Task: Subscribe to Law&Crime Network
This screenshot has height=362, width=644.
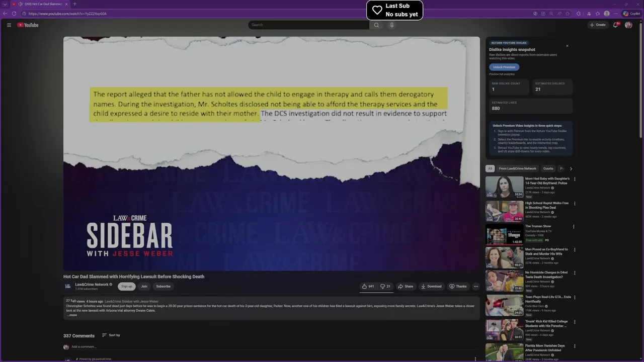Action: (163, 287)
